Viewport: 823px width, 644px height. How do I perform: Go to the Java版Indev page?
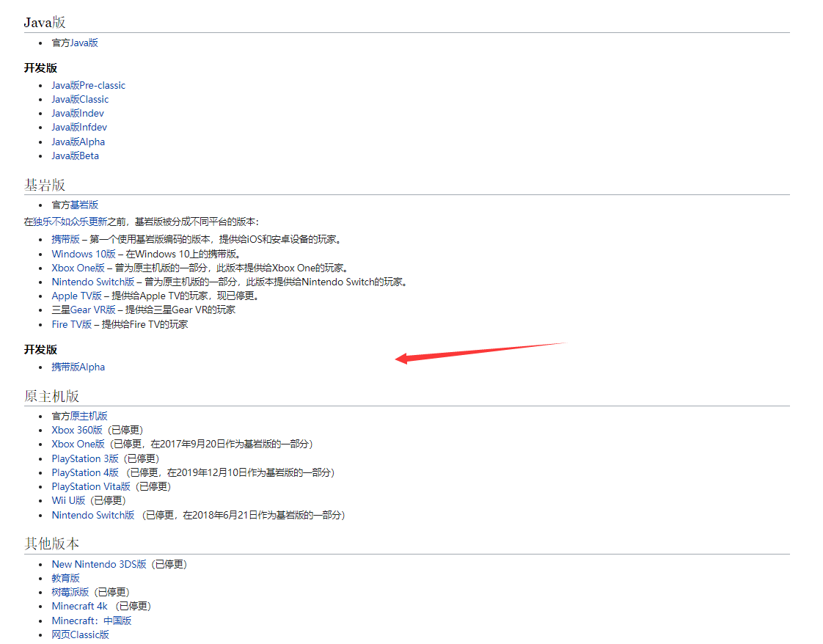78,113
